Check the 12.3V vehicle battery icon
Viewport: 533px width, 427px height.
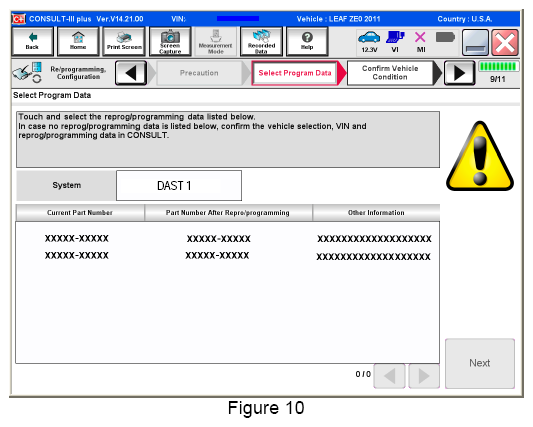click(x=369, y=41)
